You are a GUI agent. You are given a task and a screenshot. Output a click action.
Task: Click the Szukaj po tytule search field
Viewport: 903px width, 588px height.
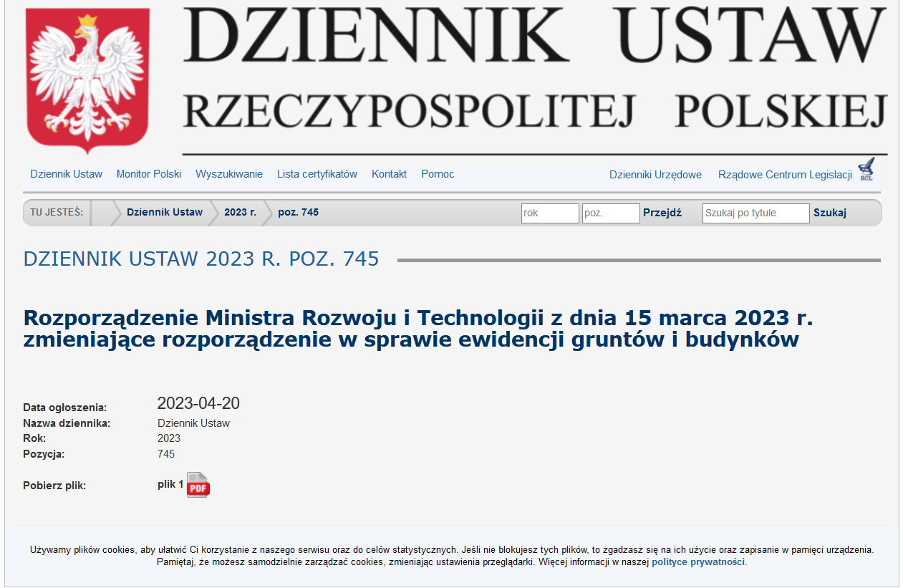click(755, 213)
